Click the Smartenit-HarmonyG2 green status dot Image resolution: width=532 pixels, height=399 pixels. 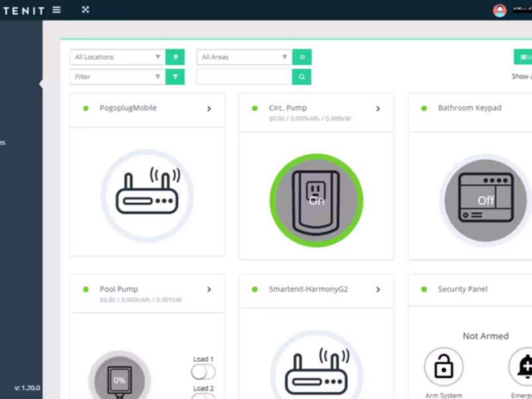point(255,289)
